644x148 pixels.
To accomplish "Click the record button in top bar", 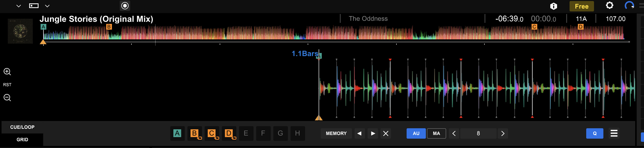I will coord(125,6).
